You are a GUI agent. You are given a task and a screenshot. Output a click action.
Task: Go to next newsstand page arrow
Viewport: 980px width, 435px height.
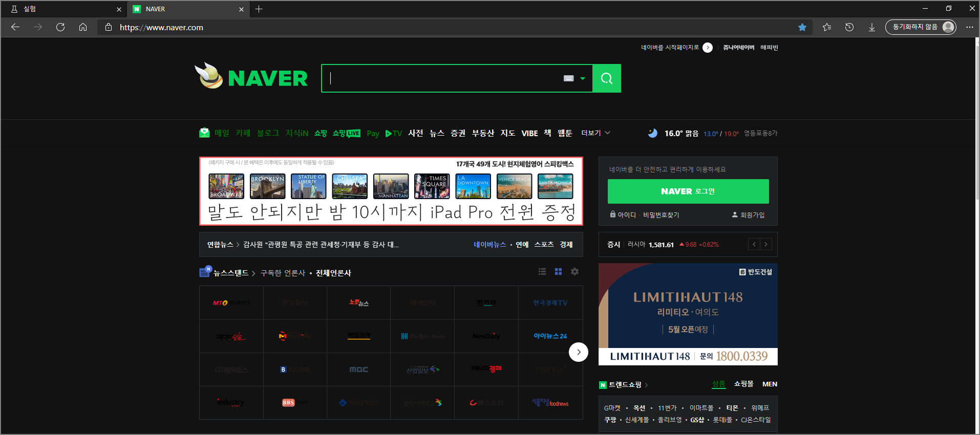click(579, 352)
